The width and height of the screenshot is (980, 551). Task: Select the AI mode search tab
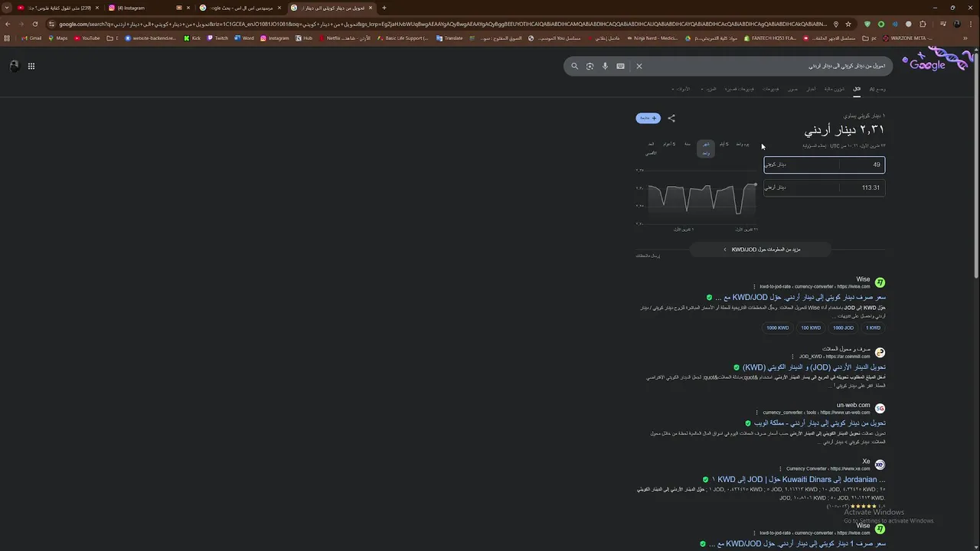(x=877, y=89)
